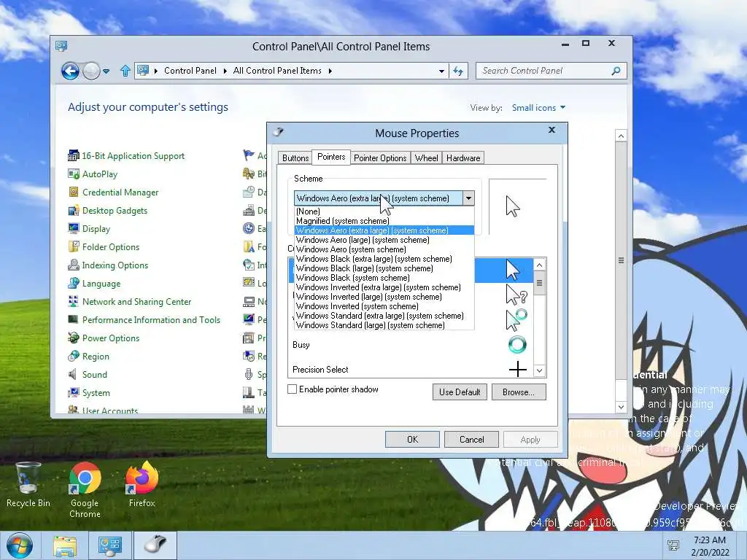The height and width of the screenshot is (560, 747).
Task: Open recent pages dropdown next to Forward
Action: click(x=107, y=71)
